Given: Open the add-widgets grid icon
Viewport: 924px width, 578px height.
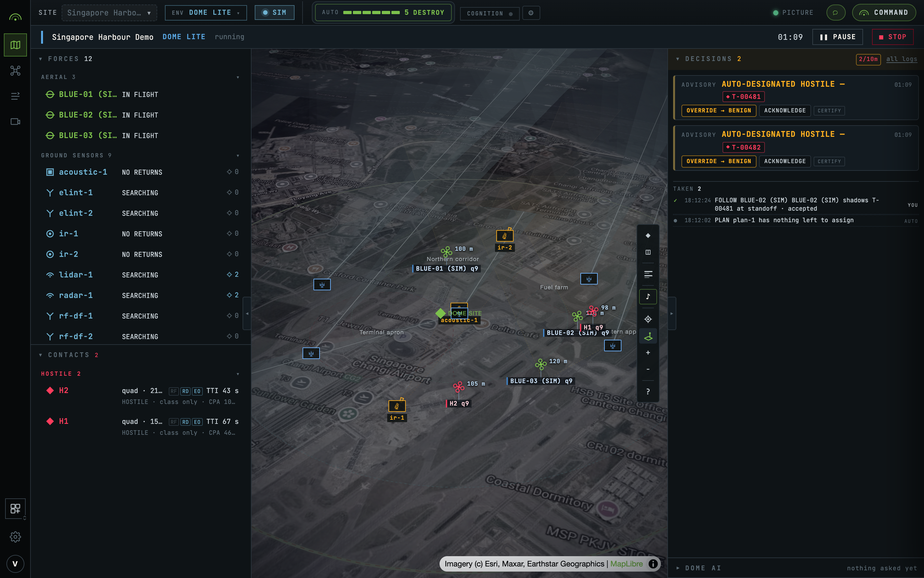Looking at the screenshot, I should tap(15, 508).
